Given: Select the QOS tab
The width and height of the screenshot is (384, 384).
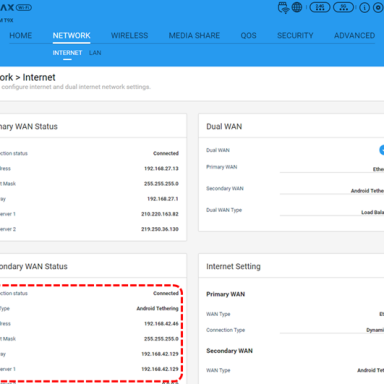Looking at the screenshot, I should pos(249,36).
